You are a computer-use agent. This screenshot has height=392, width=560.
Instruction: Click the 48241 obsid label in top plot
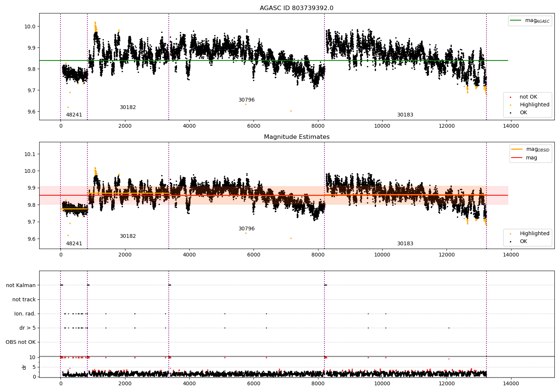(x=74, y=115)
